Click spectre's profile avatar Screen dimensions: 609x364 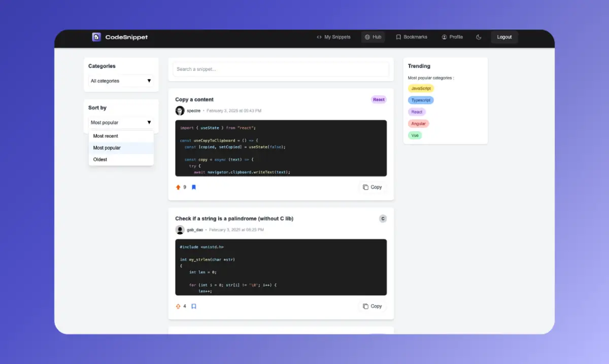pos(180,111)
